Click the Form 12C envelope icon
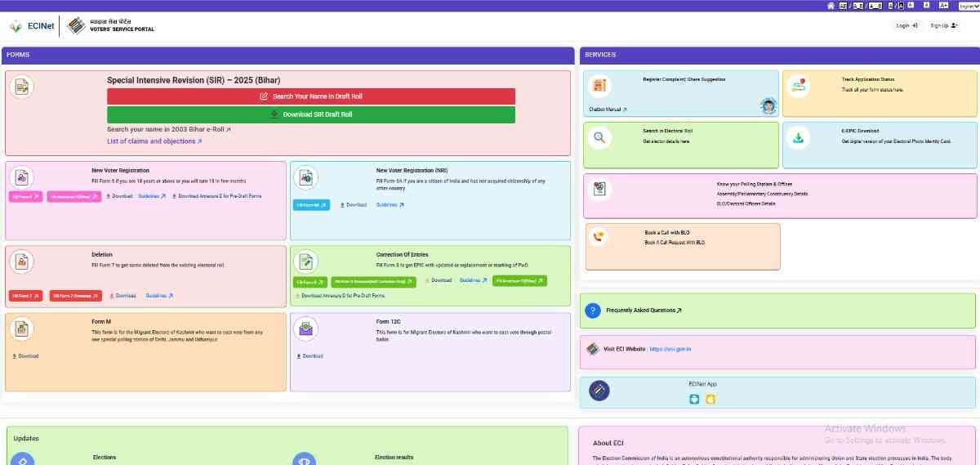This screenshot has height=465, width=980. tap(305, 329)
